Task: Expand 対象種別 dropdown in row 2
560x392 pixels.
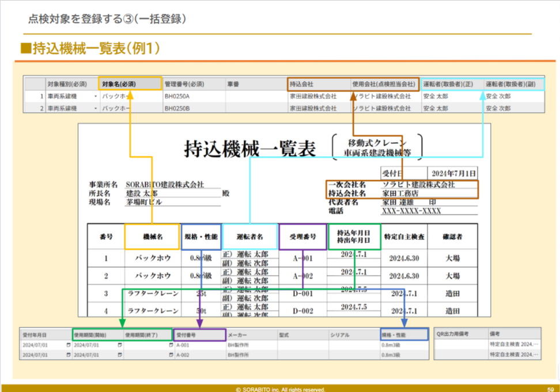Action: pos(95,108)
